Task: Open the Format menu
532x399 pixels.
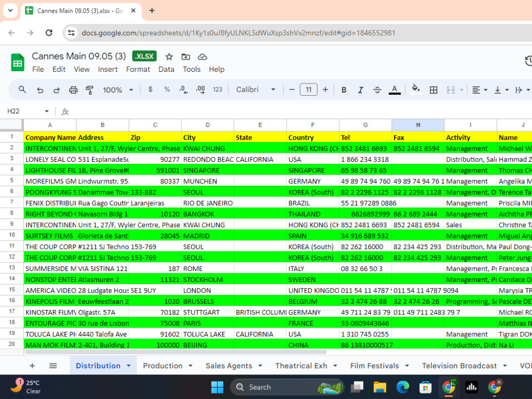Action: click(138, 69)
